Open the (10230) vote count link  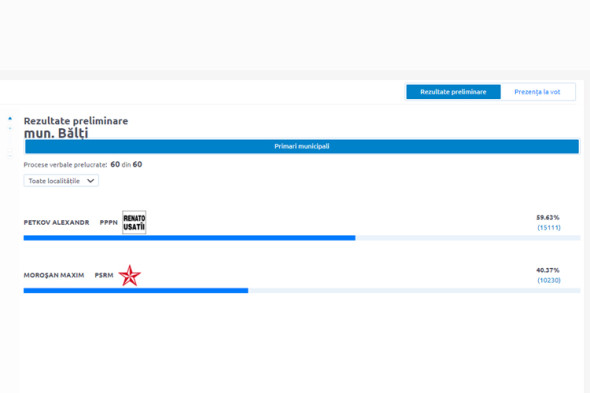[x=549, y=280]
